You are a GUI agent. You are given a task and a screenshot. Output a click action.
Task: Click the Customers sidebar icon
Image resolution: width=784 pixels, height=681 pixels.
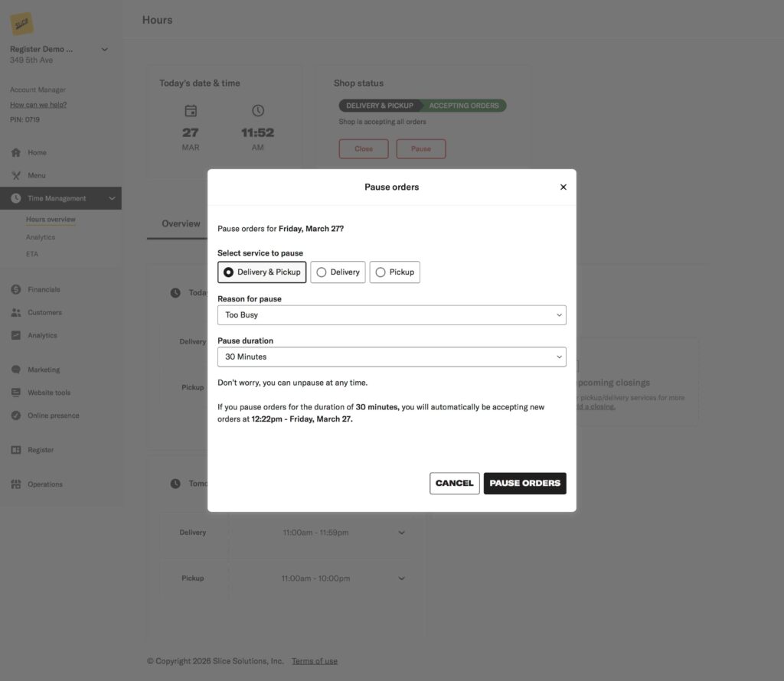point(15,312)
